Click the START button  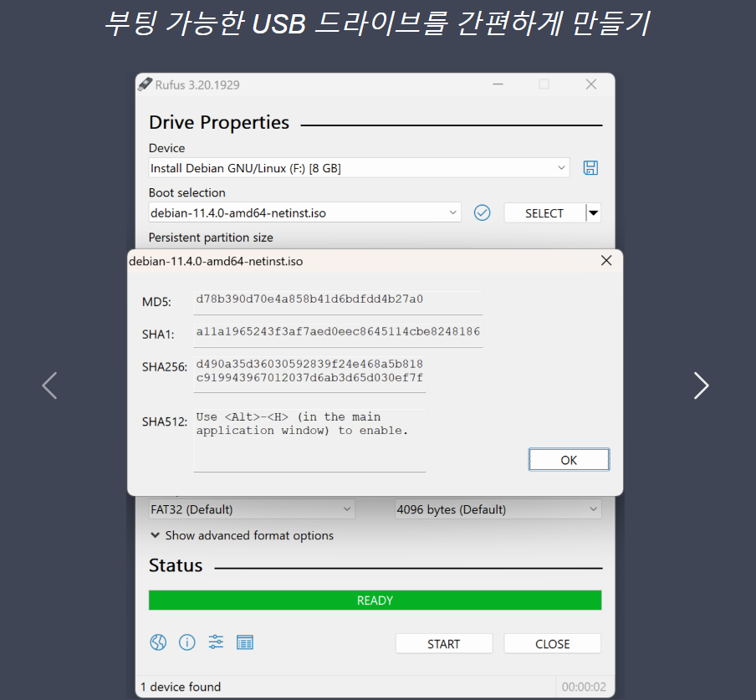click(x=444, y=644)
